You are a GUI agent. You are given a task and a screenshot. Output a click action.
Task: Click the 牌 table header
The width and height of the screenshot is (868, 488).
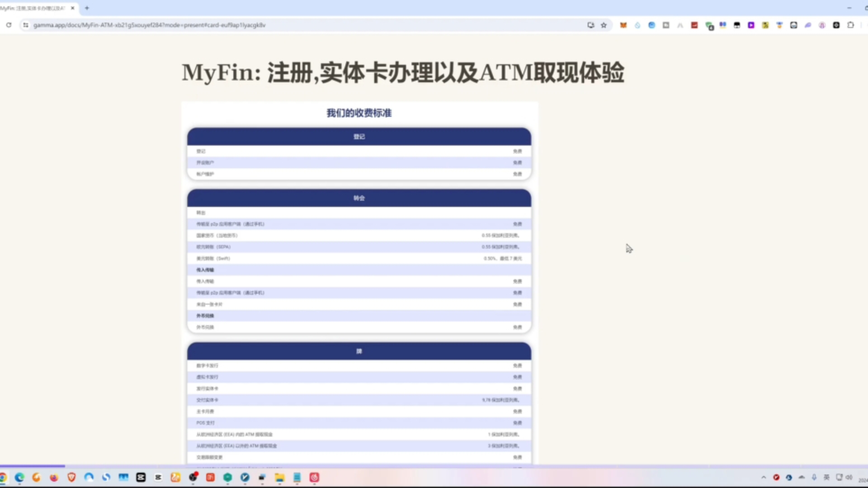pyautogui.click(x=359, y=351)
